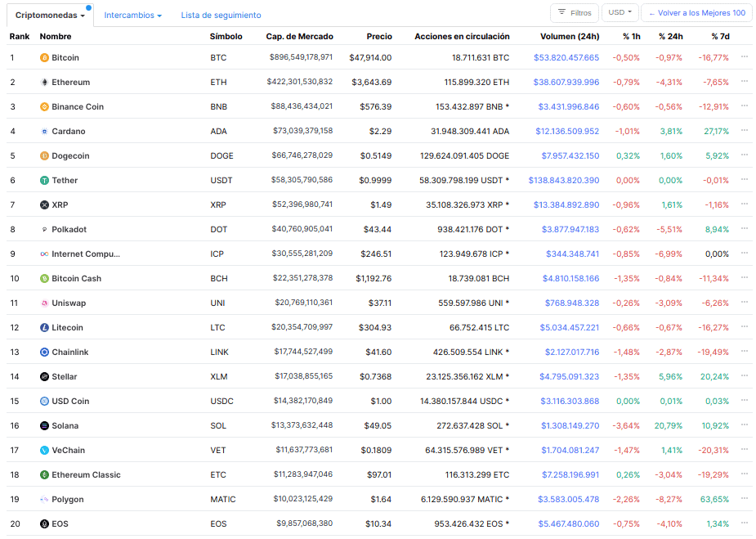The image size is (756, 539).
Task: Click Volver a los Mejores 100
Action: pos(696,12)
